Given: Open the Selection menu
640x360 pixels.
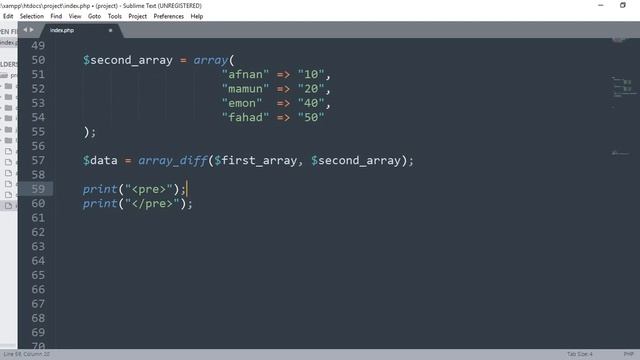Looking at the screenshot, I should (31, 16).
